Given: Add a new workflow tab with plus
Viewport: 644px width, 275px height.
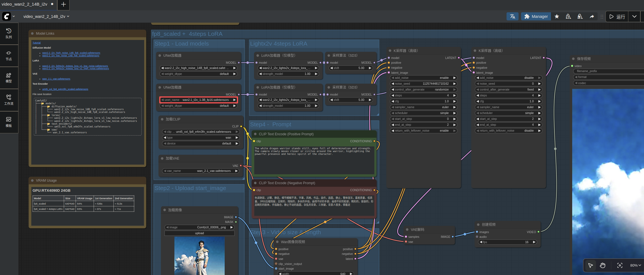Looking at the screenshot, I should 63,4.
